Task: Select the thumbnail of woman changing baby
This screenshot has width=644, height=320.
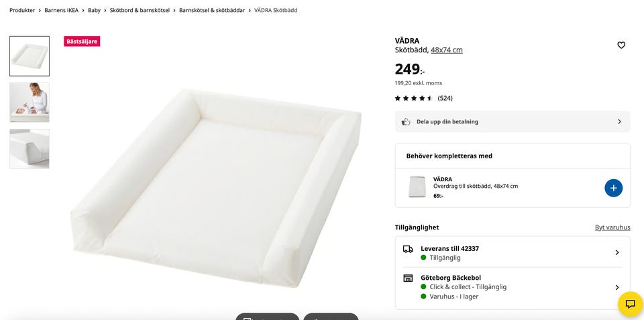Action: [x=30, y=102]
